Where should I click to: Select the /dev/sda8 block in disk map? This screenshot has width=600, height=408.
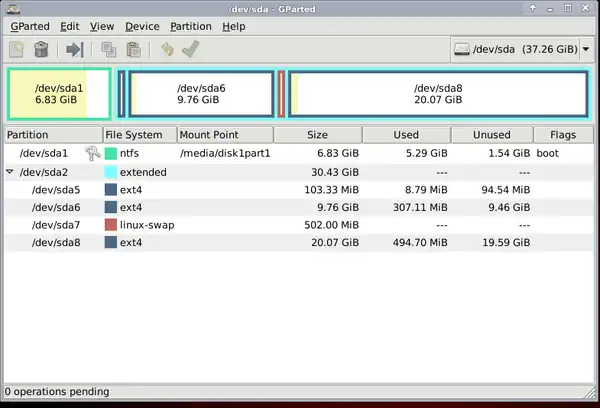click(437, 94)
